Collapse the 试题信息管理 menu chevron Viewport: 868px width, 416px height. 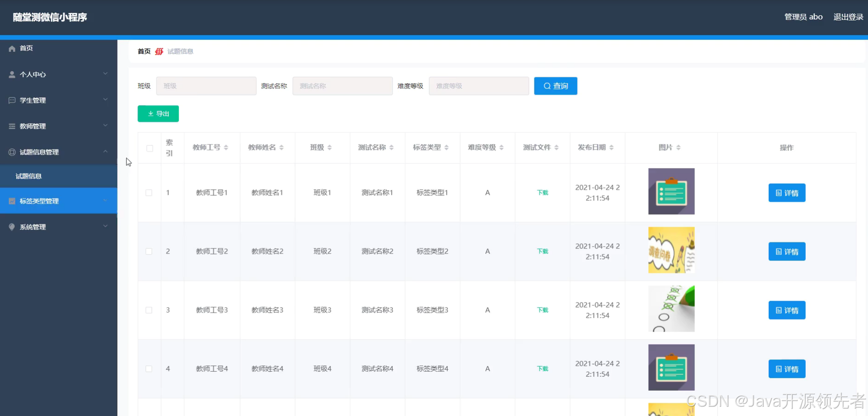(x=105, y=151)
